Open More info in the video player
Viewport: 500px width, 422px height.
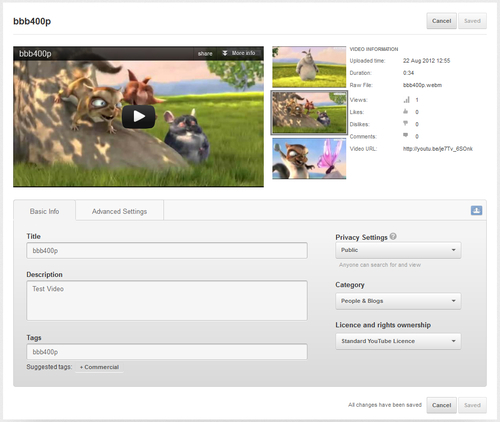tap(239, 53)
